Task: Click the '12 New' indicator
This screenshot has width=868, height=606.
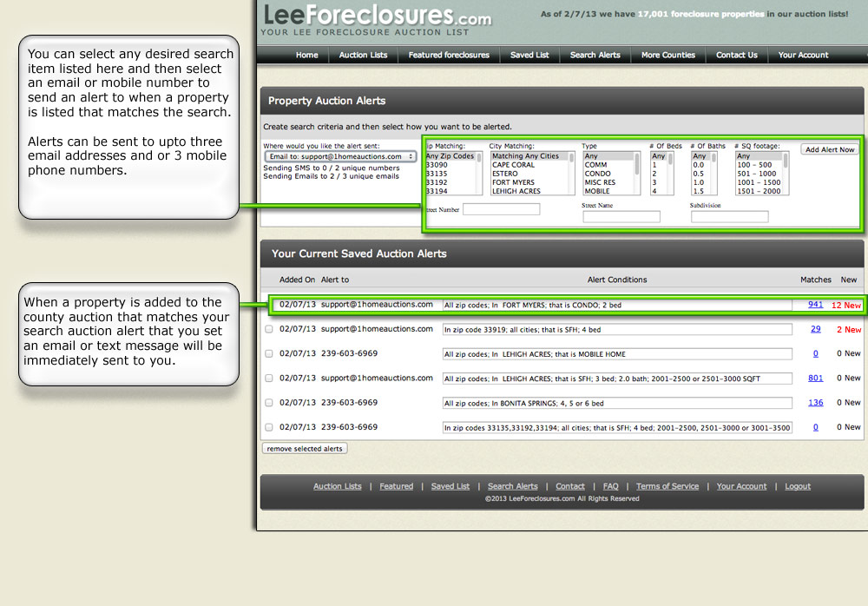Action: coord(845,306)
